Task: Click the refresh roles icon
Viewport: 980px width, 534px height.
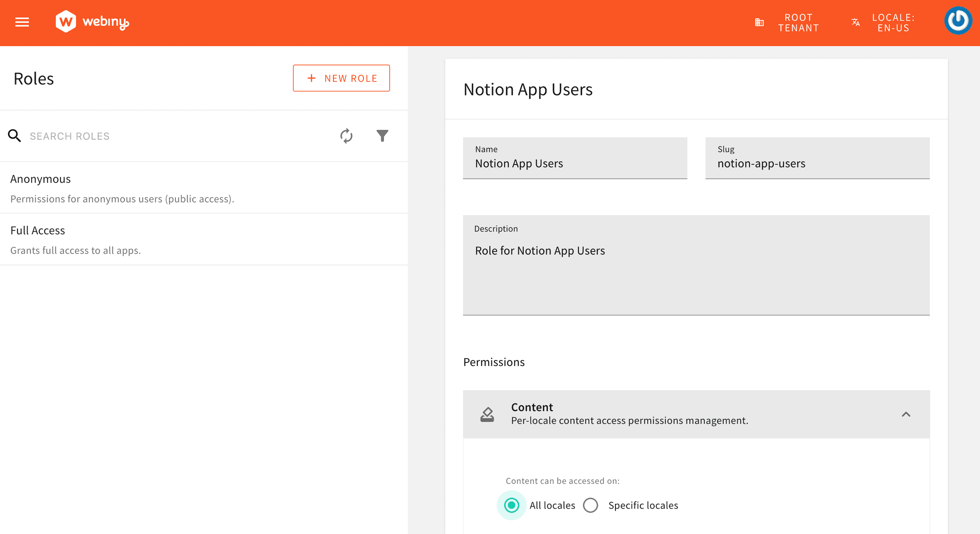Action: (x=346, y=136)
